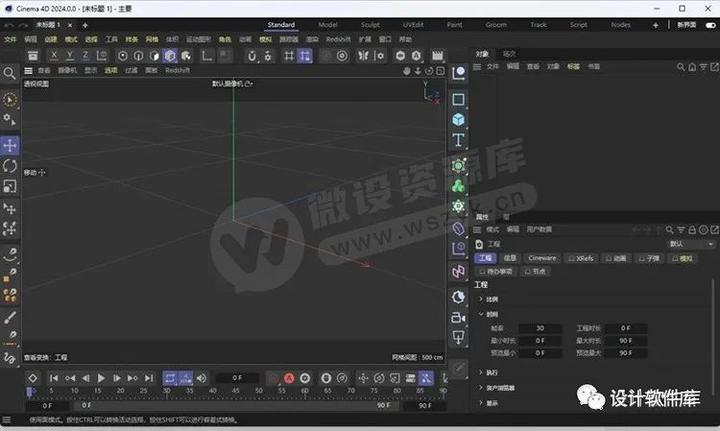
Task: Click Play forward on the timeline
Action: (101, 378)
